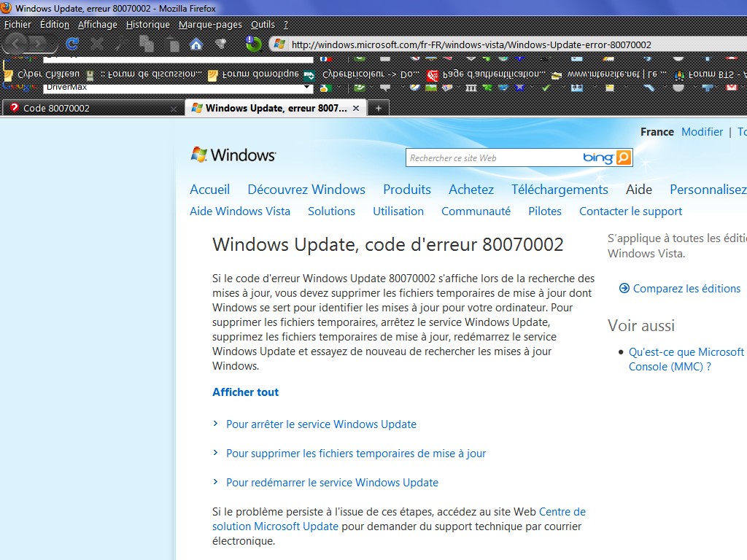The height and width of the screenshot is (560, 747).
Task: Open the Historique menu
Action: pyautogui.click(x=147, y=24)
